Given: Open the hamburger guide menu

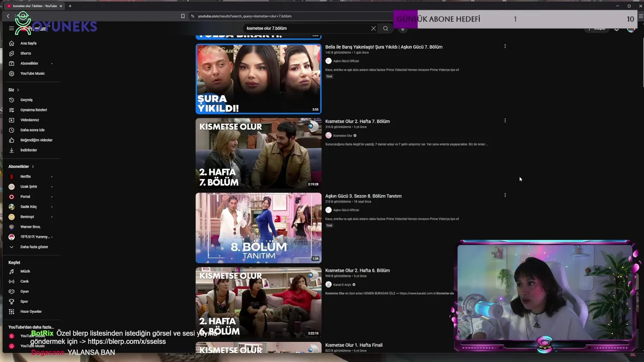Looking at the screenshot, I should 11,29.
